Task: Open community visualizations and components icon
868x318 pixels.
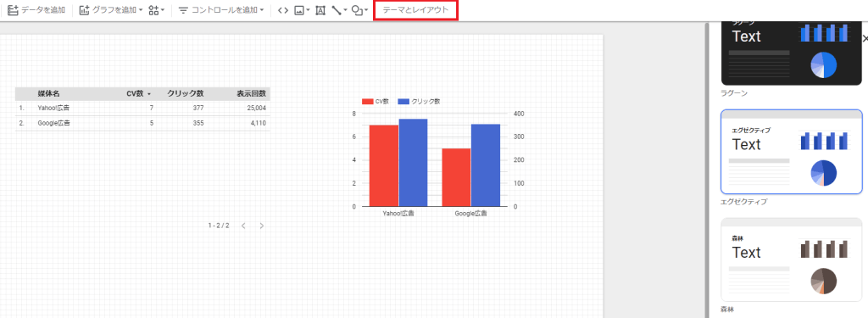Action: tap(156, 10)
